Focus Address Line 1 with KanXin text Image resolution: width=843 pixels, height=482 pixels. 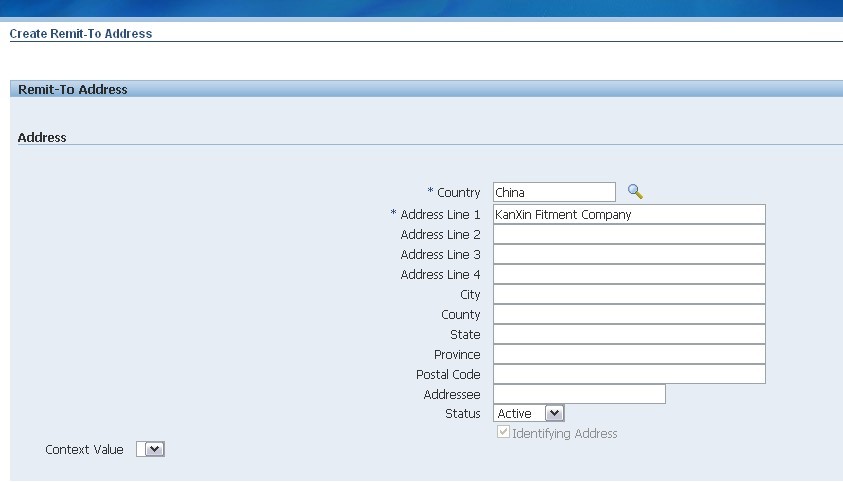click(x=629, y=214)
